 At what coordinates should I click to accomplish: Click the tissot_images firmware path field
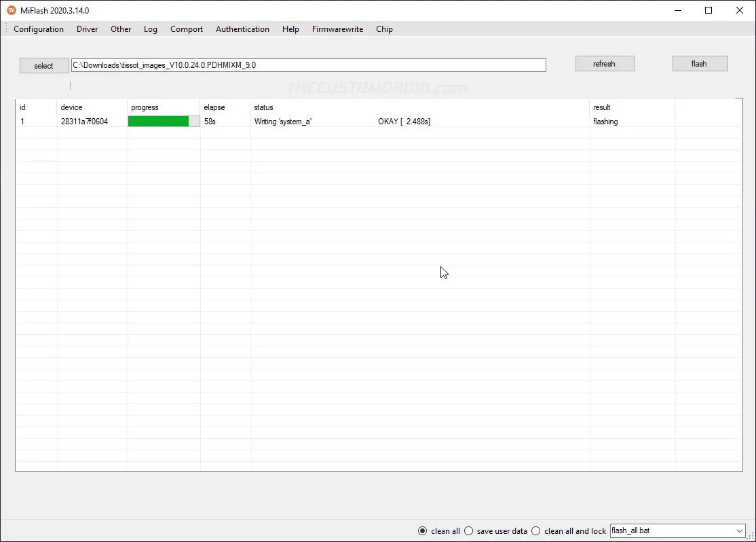[x=308, y=65]
